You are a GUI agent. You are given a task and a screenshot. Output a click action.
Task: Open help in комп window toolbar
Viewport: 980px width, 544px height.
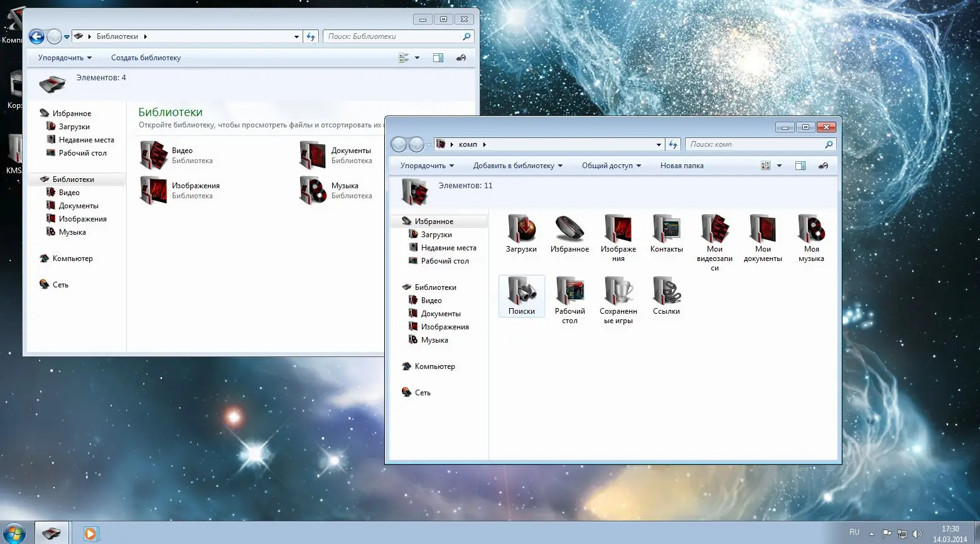[824, 166]
